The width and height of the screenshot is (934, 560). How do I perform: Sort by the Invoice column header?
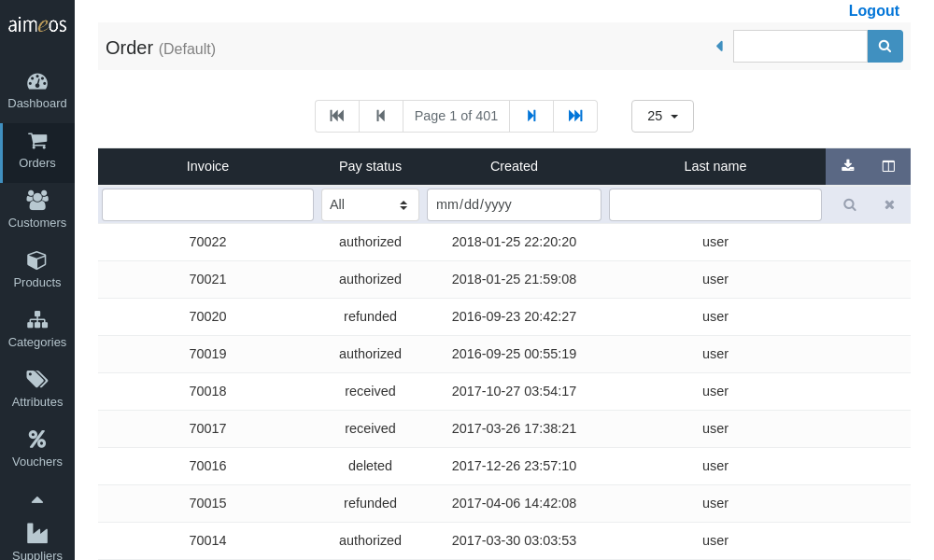tap(207, 166)
